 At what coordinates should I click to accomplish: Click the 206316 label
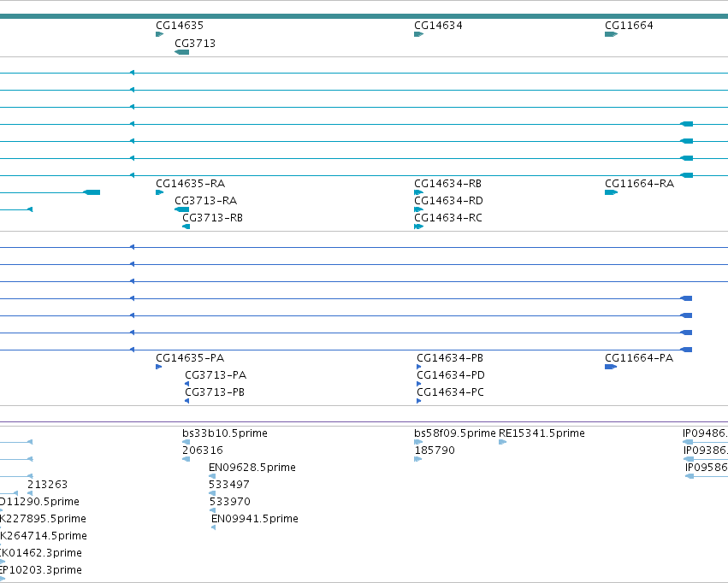[x=203, y=450]
